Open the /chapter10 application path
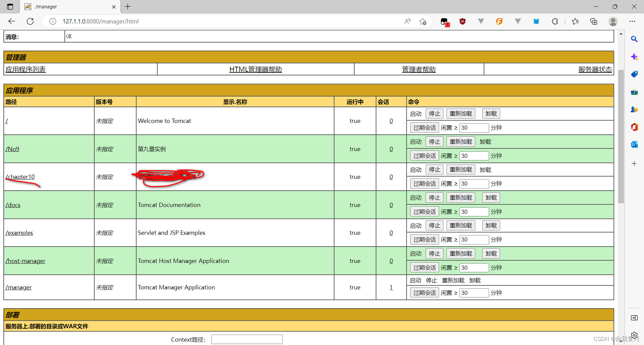Viewport: 644px width, 345px height. [20, 177]
